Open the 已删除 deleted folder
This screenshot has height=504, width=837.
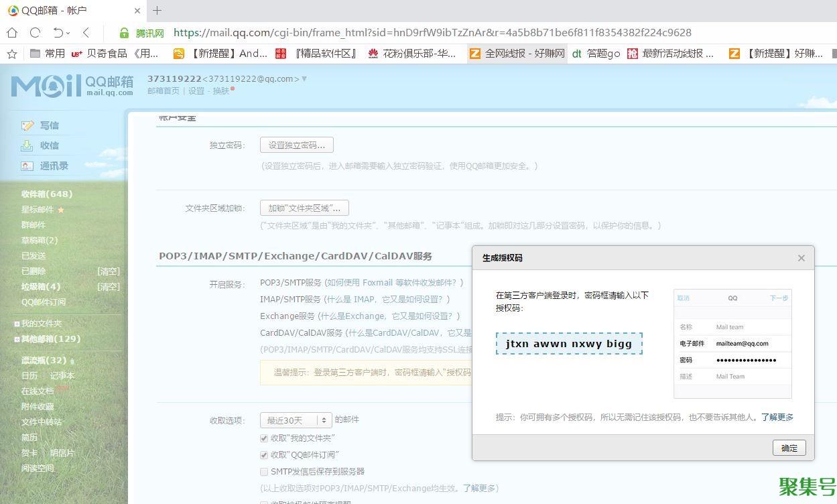point(34,271)
